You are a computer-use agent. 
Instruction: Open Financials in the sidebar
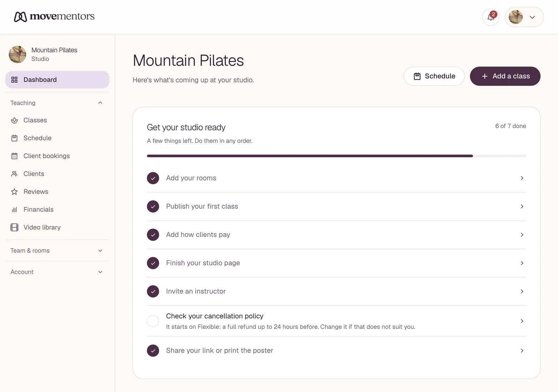57,210
